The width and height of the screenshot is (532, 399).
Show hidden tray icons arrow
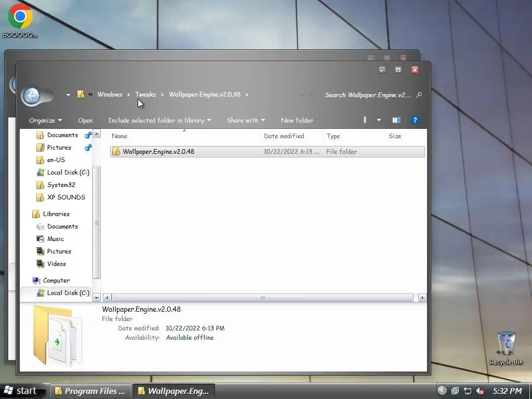(442, 391)
